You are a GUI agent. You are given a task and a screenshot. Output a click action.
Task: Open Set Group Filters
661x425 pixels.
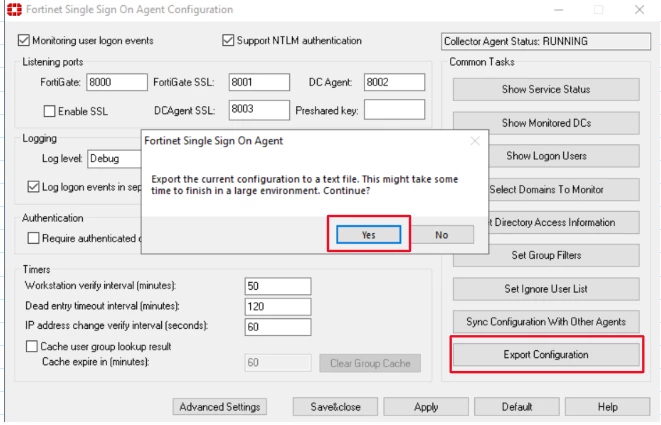click(546, 255)
